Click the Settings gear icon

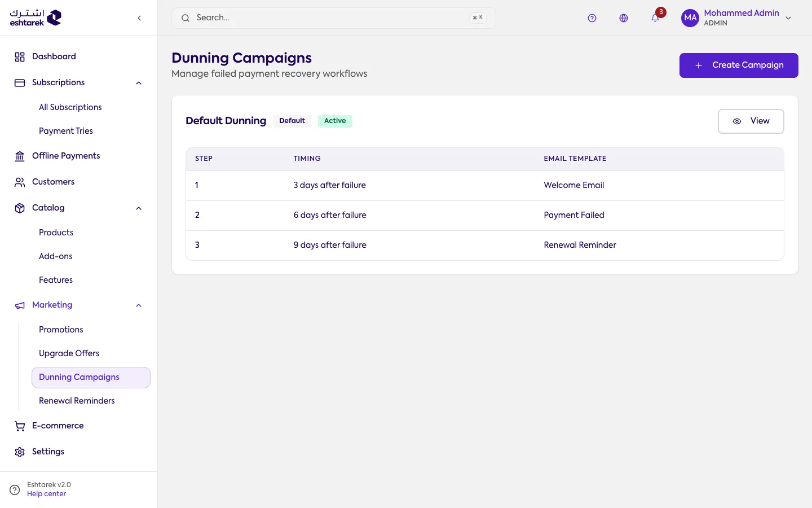[20, 452]
